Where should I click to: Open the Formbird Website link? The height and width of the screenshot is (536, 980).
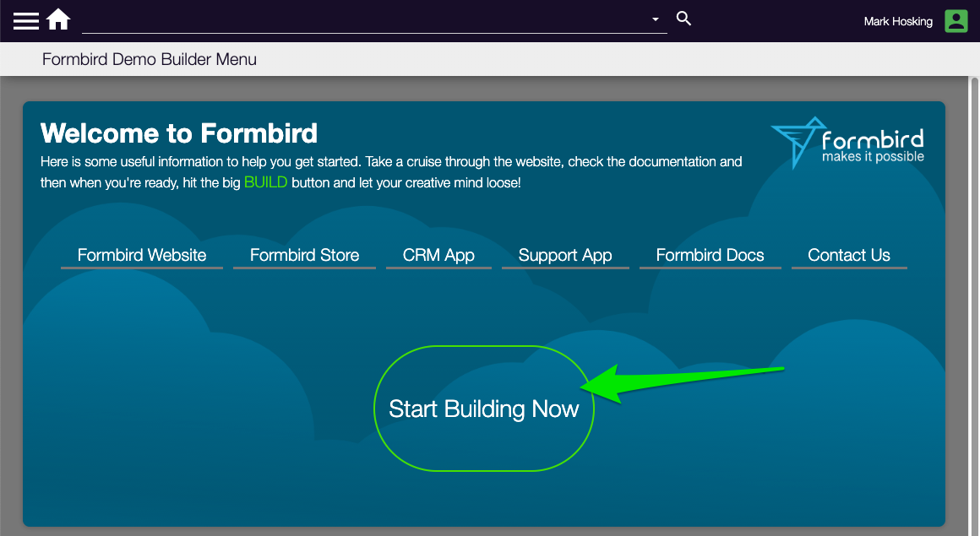[x=141, y=255]
